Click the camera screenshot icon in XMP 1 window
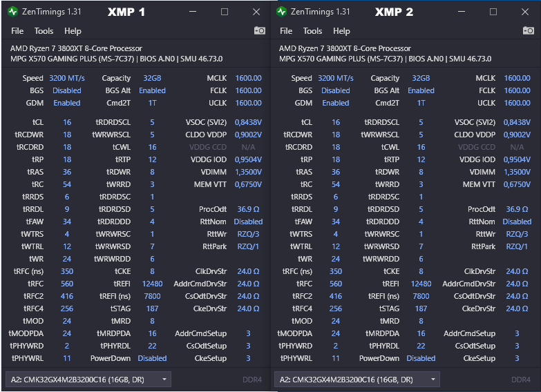 [260, 30]
